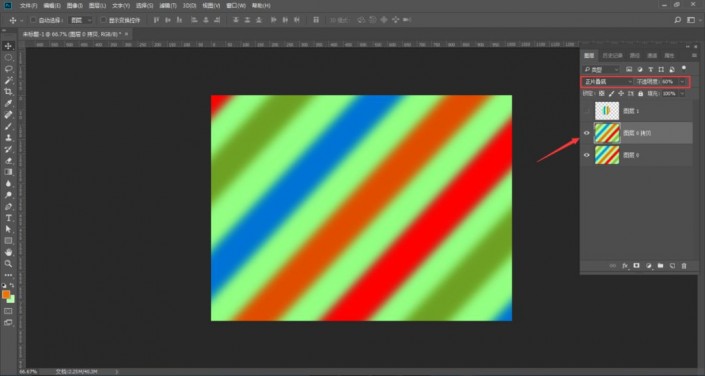Hide the 图层 0 拷贝 layer
The image size is (705, 376).
tap(586, 133)
